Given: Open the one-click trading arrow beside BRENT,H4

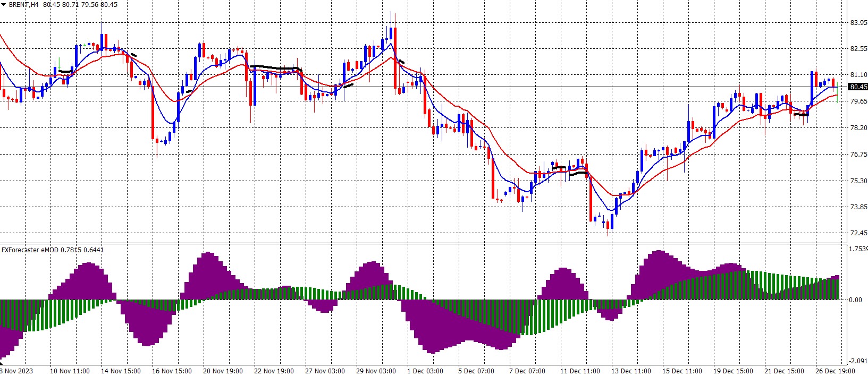Looking at the screenshot, I should [4, 4].
